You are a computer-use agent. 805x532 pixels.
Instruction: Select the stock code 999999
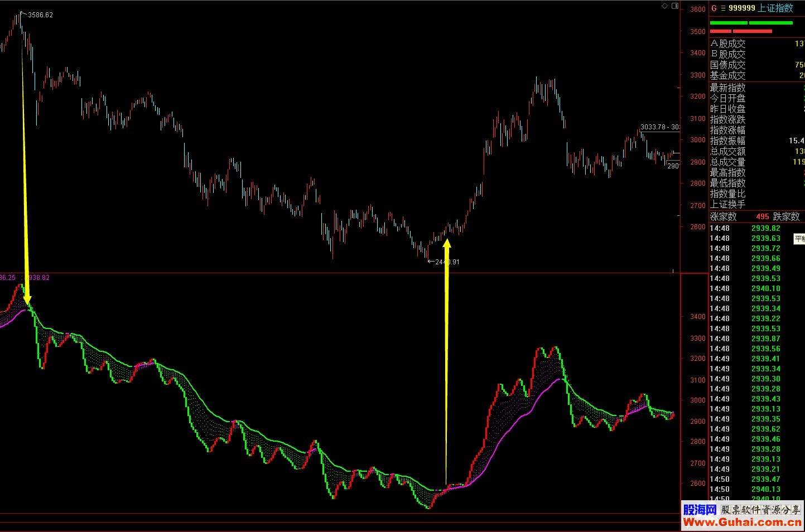[742, 8]
